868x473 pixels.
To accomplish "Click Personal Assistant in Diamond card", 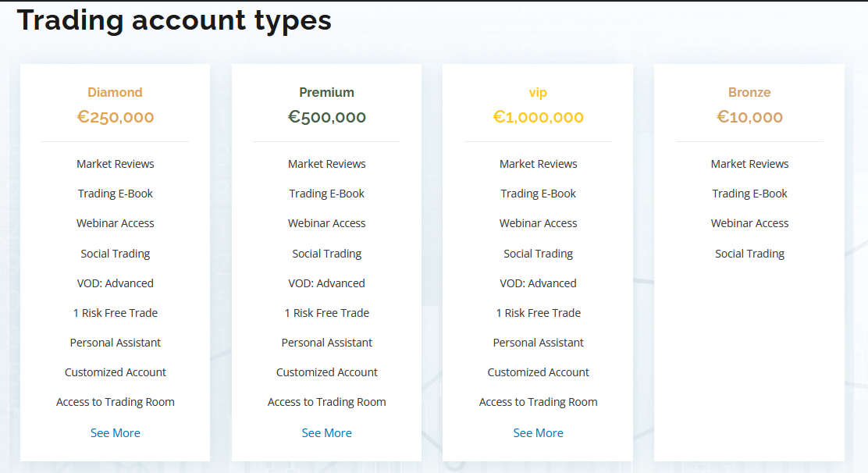I will (116, 343).
